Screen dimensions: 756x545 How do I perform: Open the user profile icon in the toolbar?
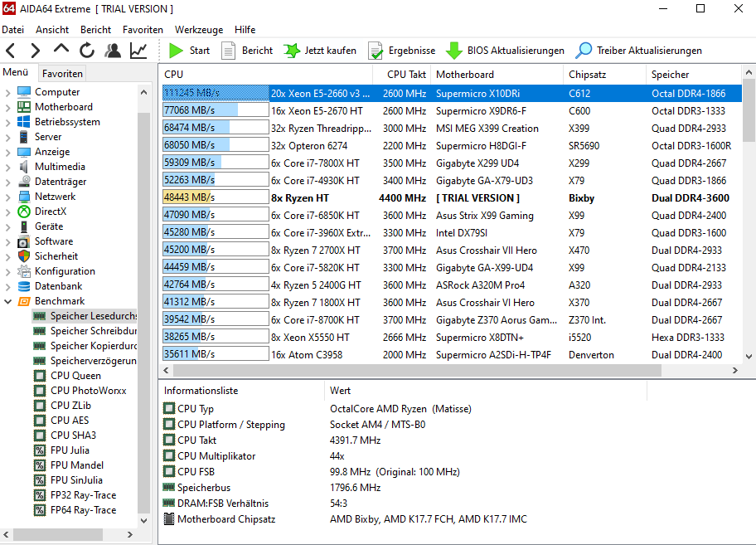[113, 50]
